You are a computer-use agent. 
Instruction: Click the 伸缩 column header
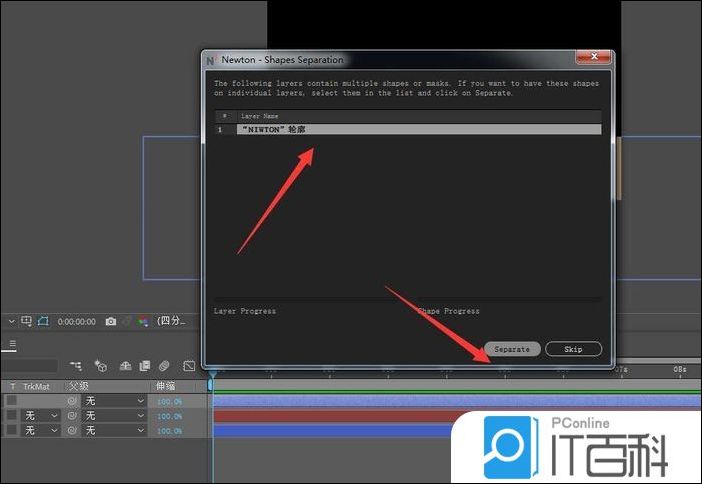(165, 386)
